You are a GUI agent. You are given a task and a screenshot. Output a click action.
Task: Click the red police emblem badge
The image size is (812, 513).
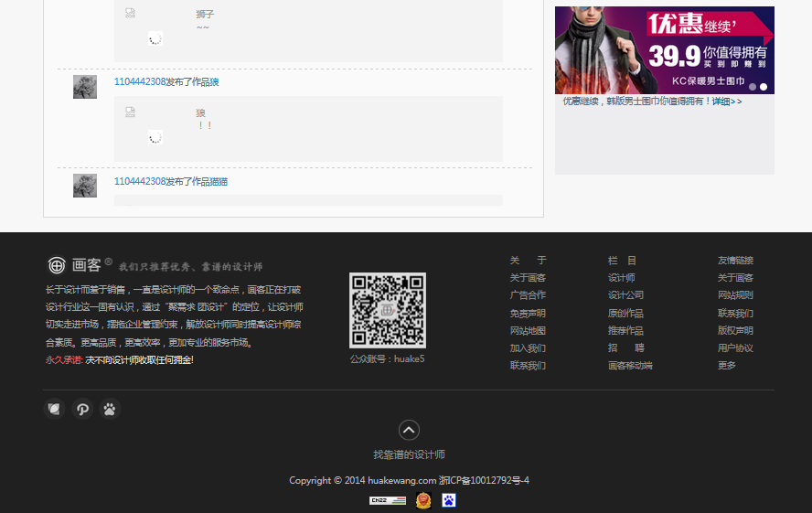tap(422, 500)
